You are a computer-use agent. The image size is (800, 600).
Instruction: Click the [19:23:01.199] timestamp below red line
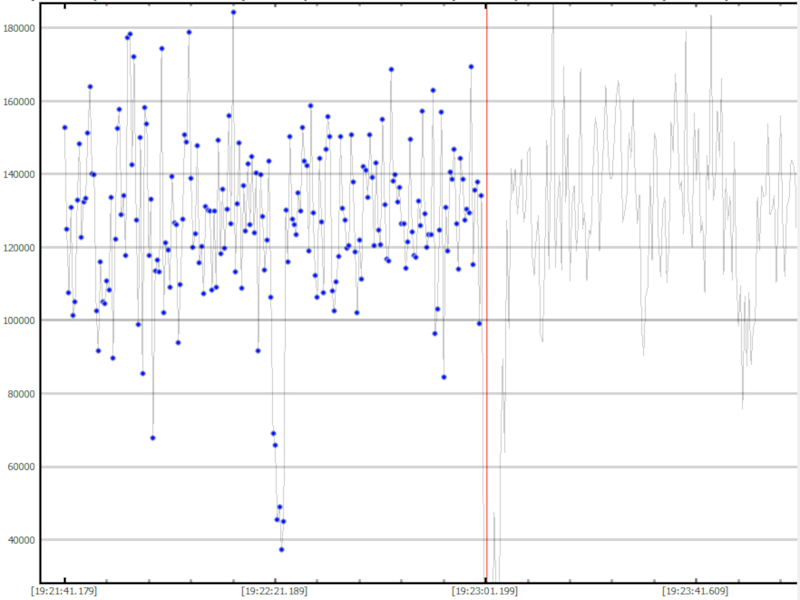pyautogui.click(x=486, y=591)
